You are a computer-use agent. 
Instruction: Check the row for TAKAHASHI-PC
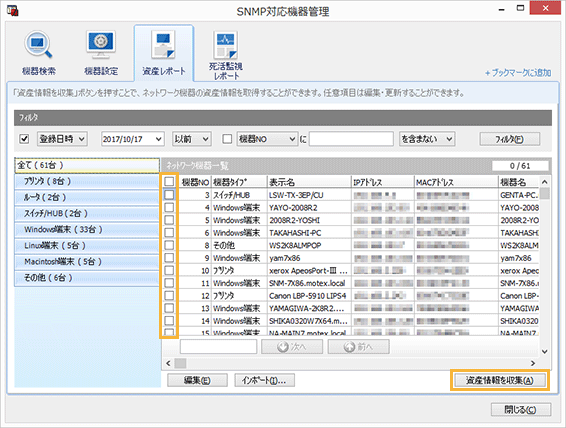tap(169, 233)
